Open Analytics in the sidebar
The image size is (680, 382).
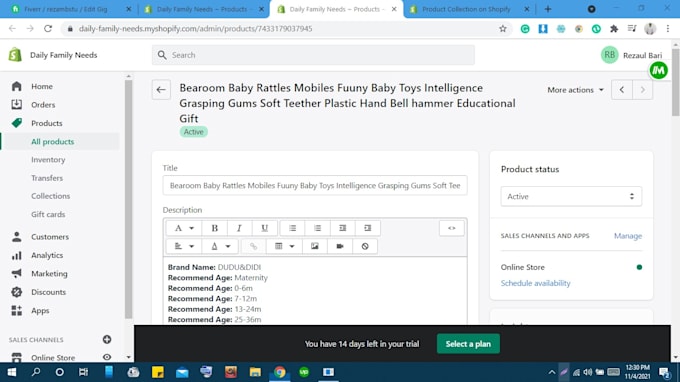47,255
